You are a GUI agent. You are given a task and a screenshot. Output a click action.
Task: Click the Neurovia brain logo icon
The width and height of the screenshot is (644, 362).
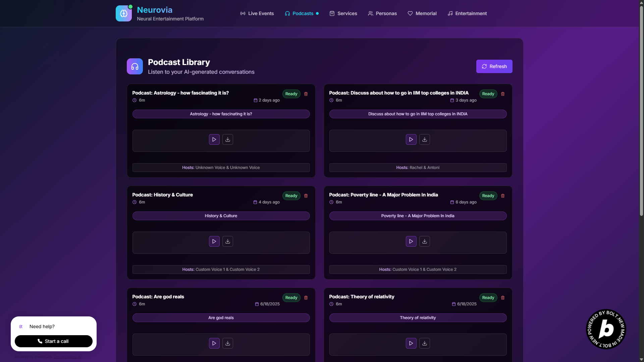click(x=124, y=13)
